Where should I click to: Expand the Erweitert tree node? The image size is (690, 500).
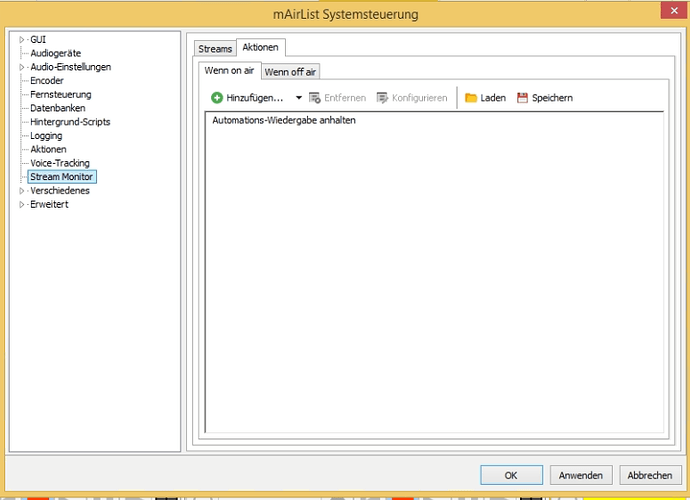point(22,204)
